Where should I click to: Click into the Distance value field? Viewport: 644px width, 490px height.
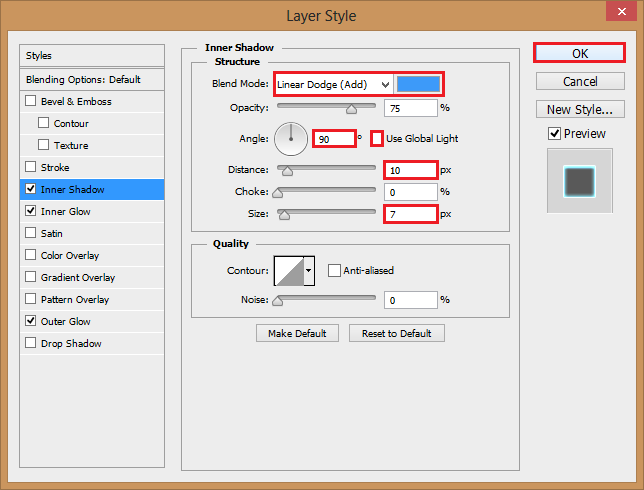click(x=409, y=170)
